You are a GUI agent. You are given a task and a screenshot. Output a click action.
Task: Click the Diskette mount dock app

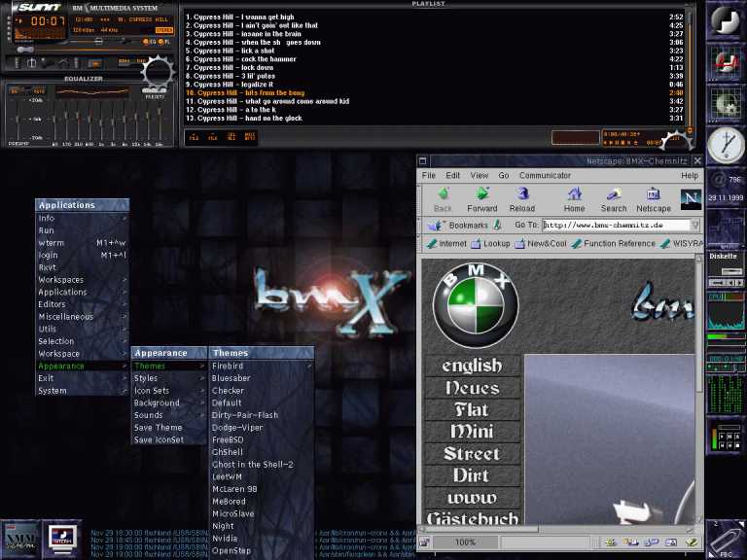coord(726,270)
